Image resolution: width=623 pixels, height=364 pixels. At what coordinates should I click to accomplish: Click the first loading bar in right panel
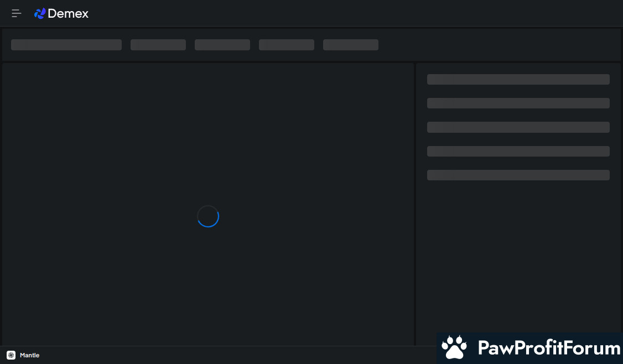click(518, 80)
